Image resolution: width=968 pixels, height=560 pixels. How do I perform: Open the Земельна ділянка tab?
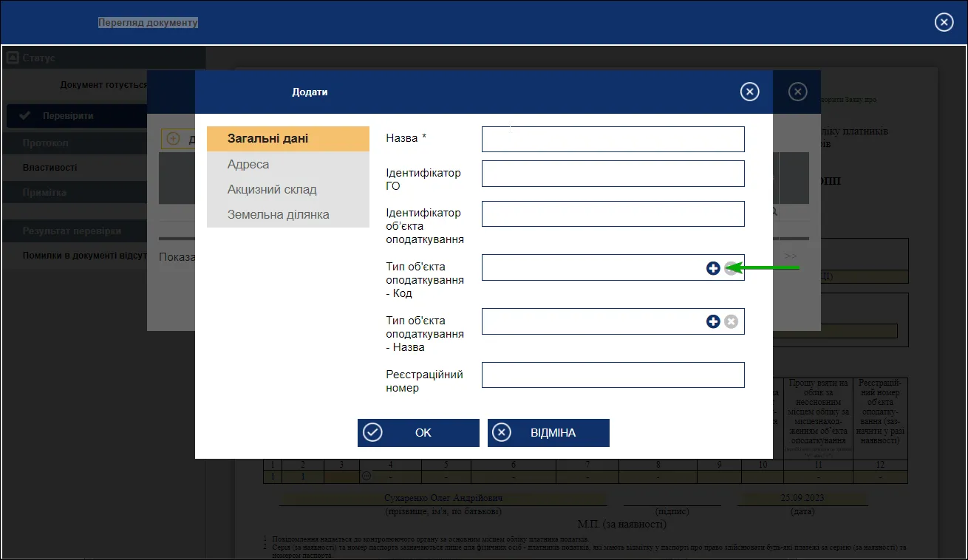[288, 214]
